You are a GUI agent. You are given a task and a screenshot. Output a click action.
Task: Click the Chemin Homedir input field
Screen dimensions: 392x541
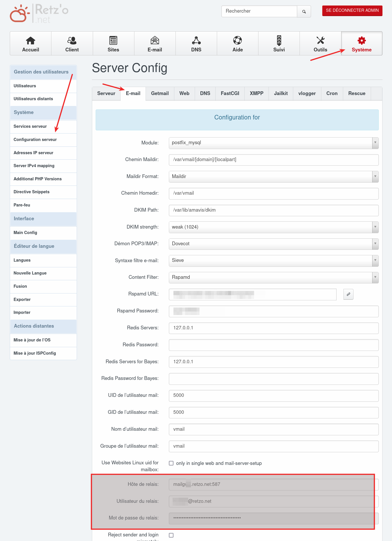[x=274, y=194]
